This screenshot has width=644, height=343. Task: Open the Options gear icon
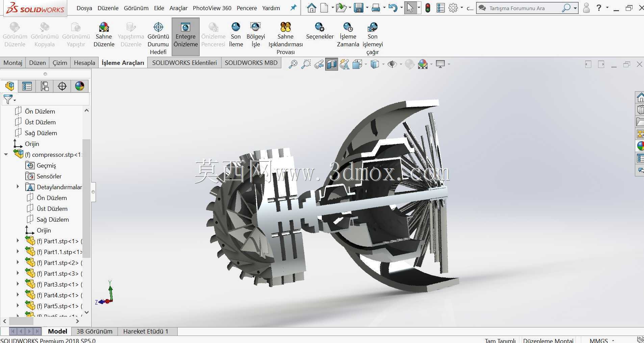click(x=453, y=8)
